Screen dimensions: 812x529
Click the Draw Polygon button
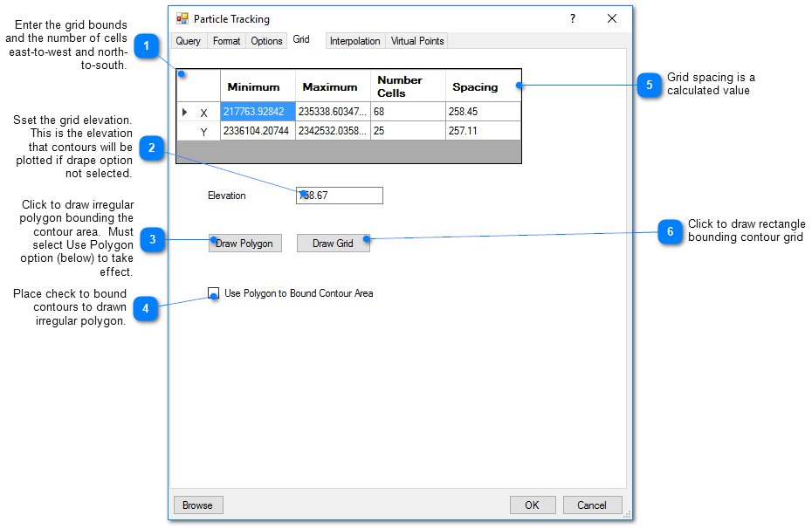click(245, 244)
